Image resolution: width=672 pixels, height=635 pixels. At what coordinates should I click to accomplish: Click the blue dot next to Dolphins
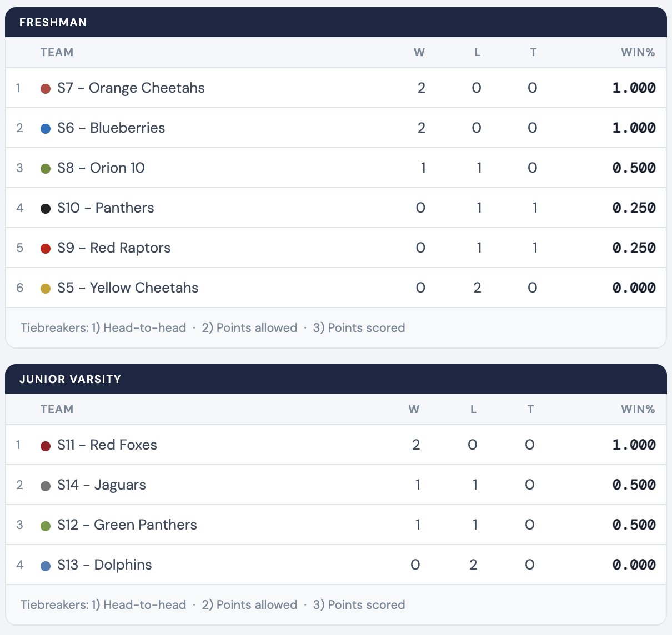point(46,566)
